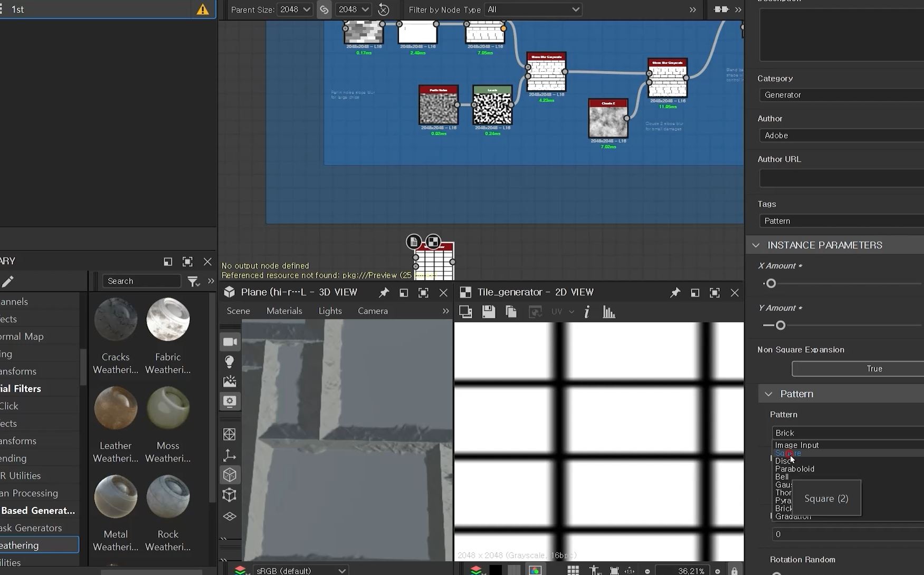Collapse the Instance Parameters section
This screenshot has width=924, height=575.
(756, 245)
